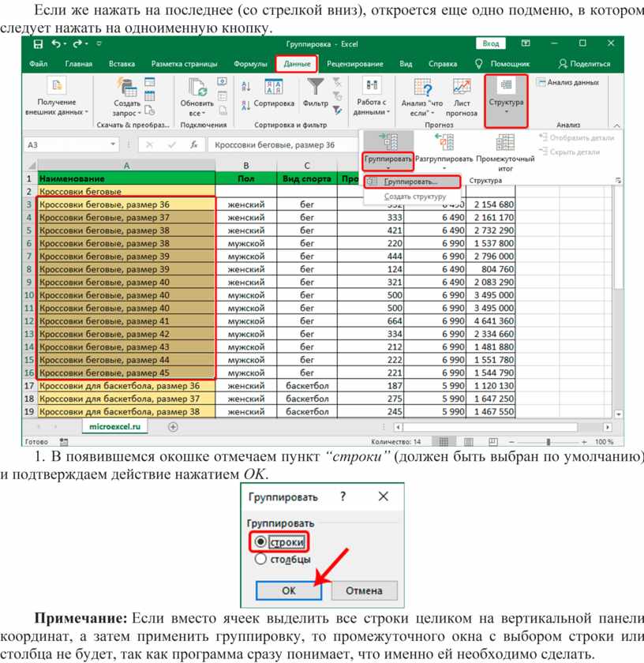This screenshot has height=663, width=644.
Task: Click the zoom in plus button
Action: point(584,442)
